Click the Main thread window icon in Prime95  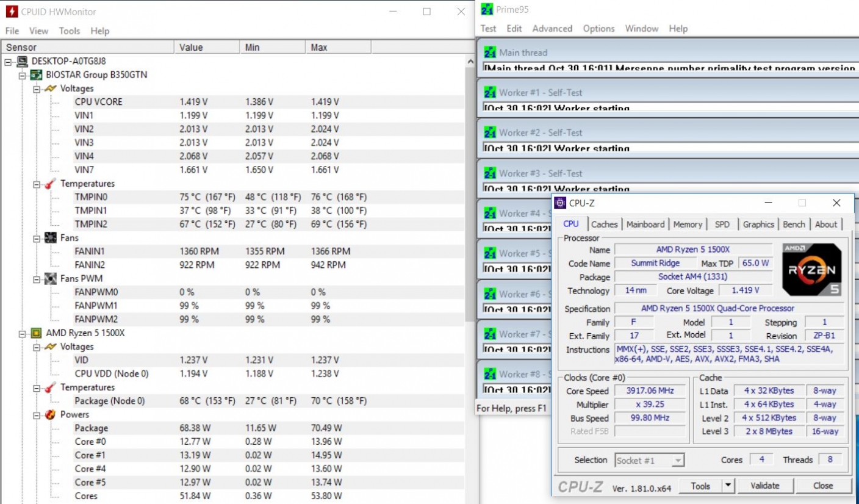coord(490,52)
